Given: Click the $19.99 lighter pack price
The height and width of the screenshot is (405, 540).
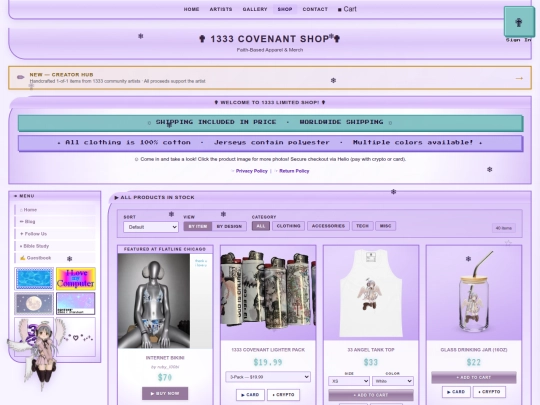Looking at the screenshot, I should pyautogui.click(x=268, y=362).
